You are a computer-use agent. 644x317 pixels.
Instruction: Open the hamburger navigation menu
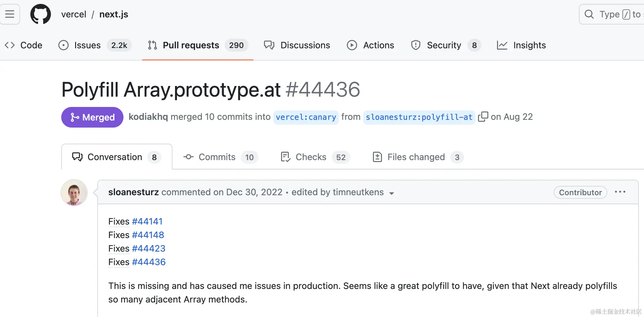point(10,14)
